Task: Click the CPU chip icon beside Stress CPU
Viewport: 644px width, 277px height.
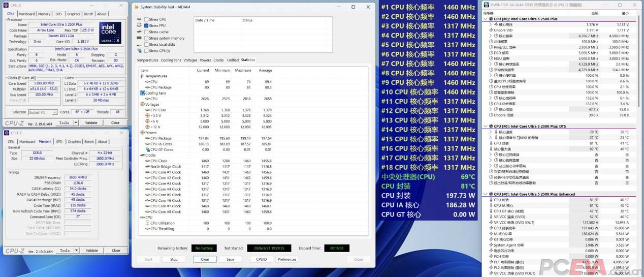Action: point(139,19)
